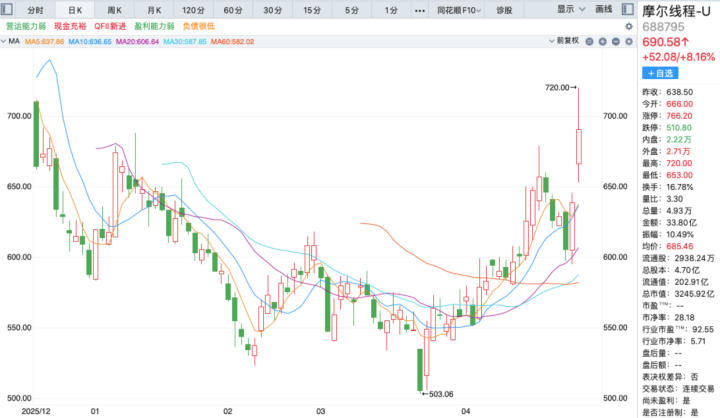Toggle the left sidebar panel icon
The height and width of the screenshot is (418, 720).
(9, 9)
